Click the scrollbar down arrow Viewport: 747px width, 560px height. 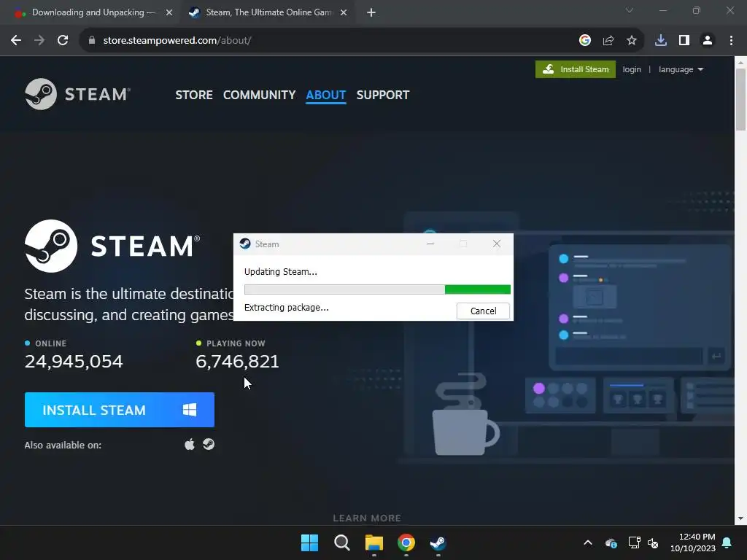740,518
